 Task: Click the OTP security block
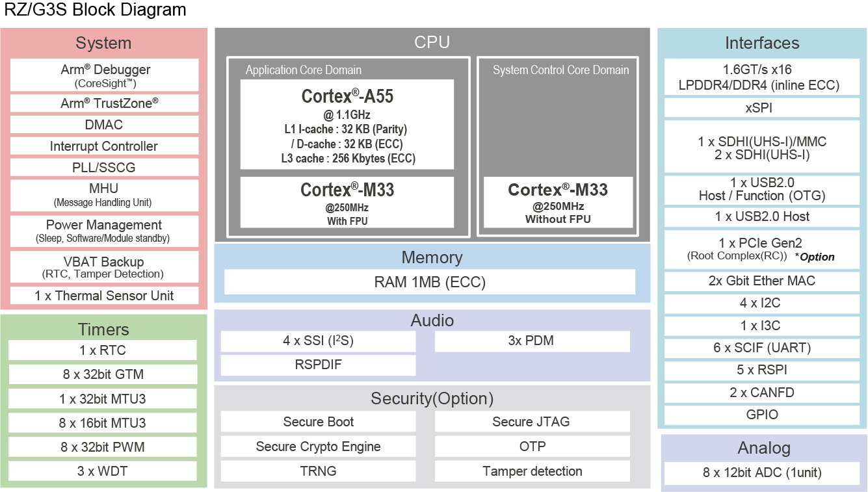pyautogui.click(x=532, y=447)
